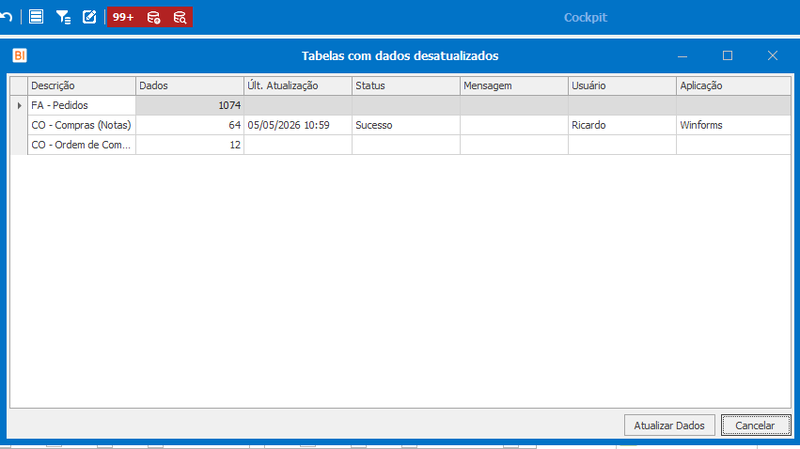Minimize the Tabelas com dados desatualizados dialog
Image resolution: width=800 pixels, height=449 pixels.
tap(683, 56)
